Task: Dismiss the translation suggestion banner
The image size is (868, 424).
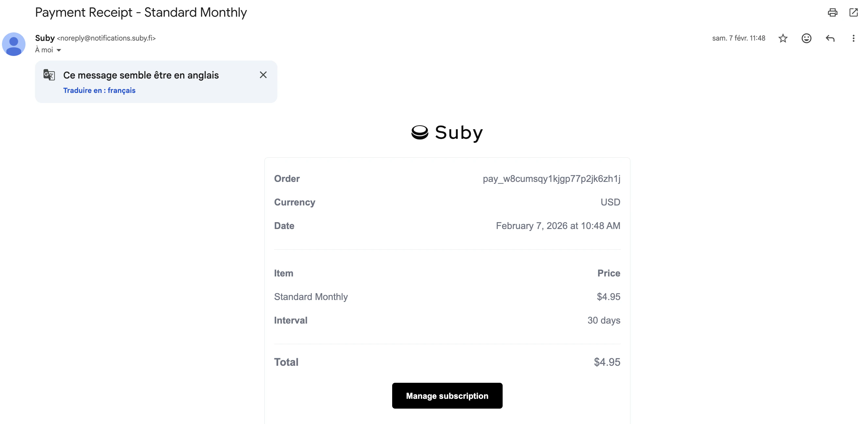Action: (263, 75)
